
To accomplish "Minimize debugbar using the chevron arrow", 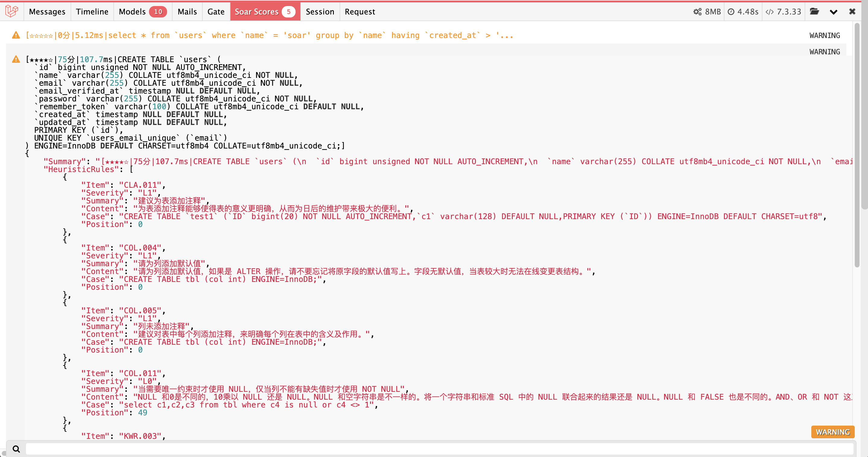I will 833,12.
